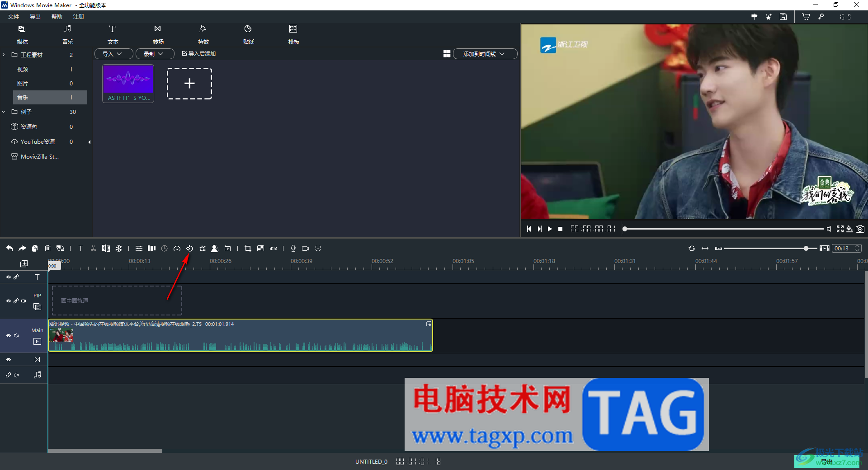Viewport: 868px width, 470px height.
Task: Open the clip duration clock tool
Action: click(164, 248)
